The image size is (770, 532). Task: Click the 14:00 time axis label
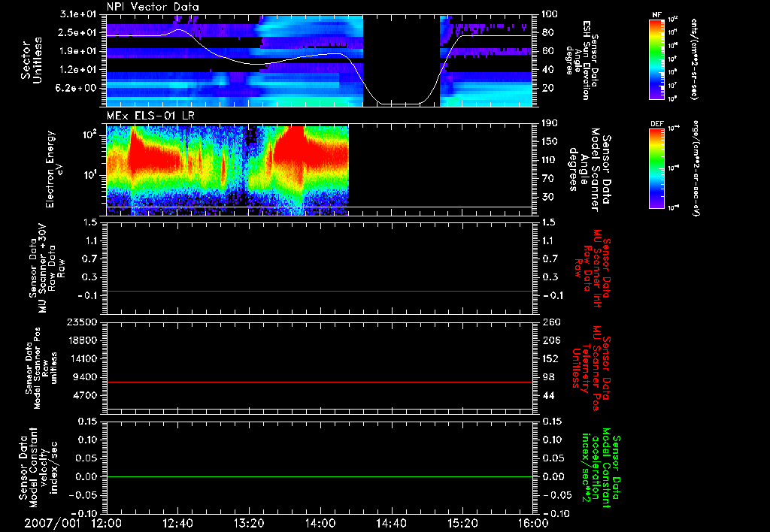(x=320, y=524)
